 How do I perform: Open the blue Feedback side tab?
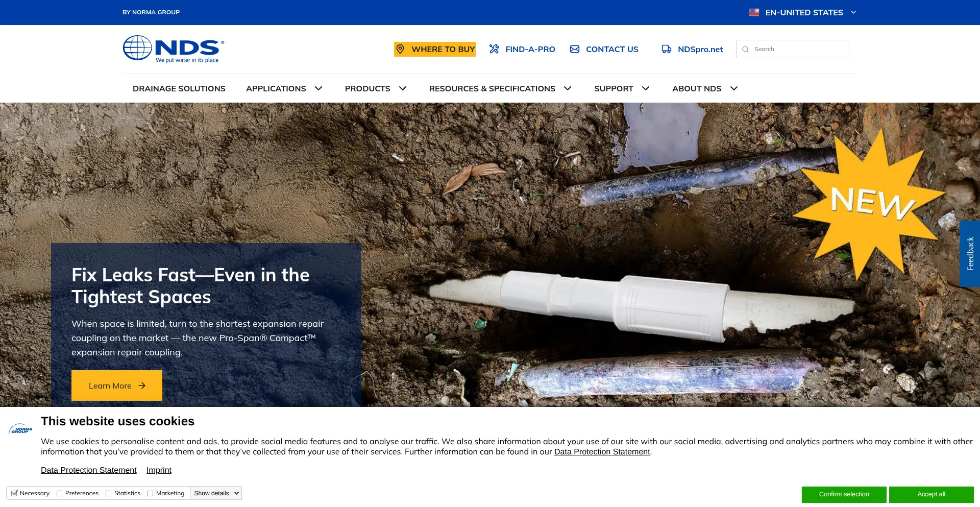[970, 254]
